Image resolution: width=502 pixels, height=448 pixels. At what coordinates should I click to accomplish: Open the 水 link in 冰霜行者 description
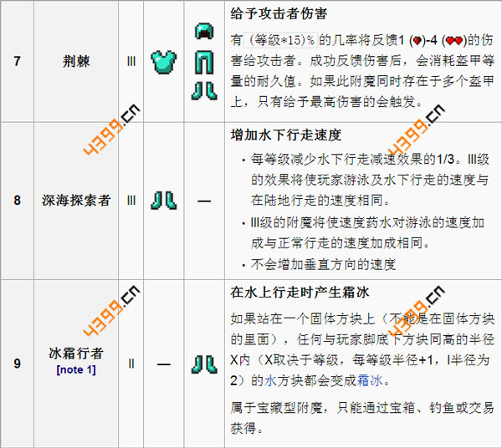coord(270,381)
